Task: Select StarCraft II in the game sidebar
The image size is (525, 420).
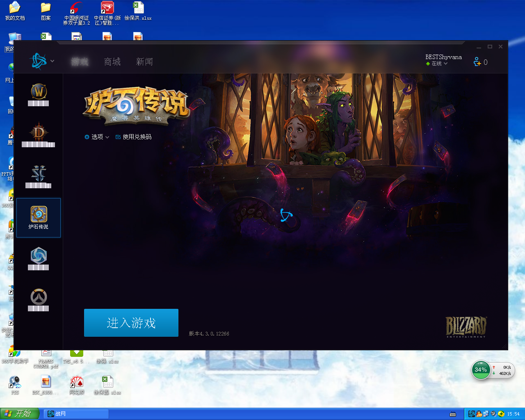Action: pyautogui.click(x=39, y=176)
